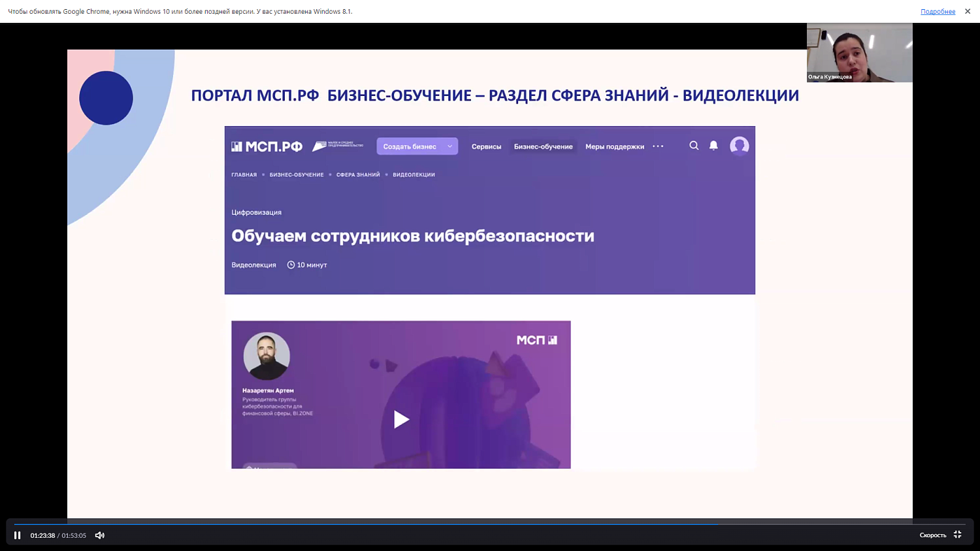Pause the webinar playback
This screenshot has width=980, height=551.
click(18, 535)
